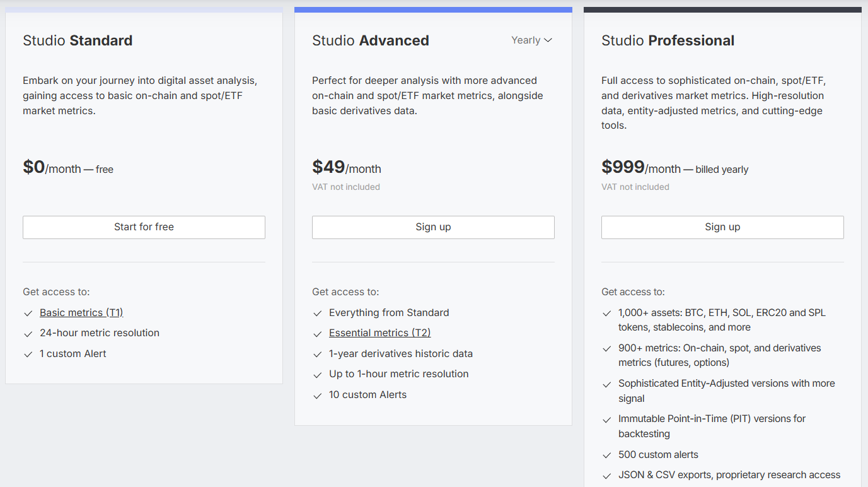
Task: Click the checkmark beside 1-year derivatives historic data
Action: click(317, 355)
